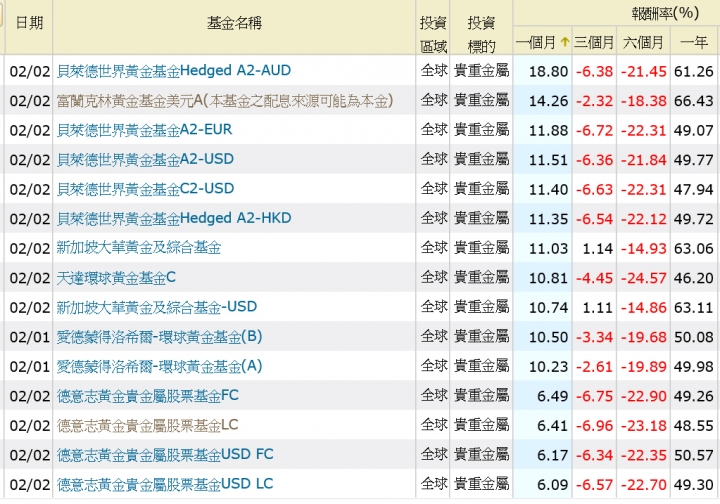Click the 日期 column header
Image resolution: width=720 pixels, height=504 pixels.
pos(29,22)
